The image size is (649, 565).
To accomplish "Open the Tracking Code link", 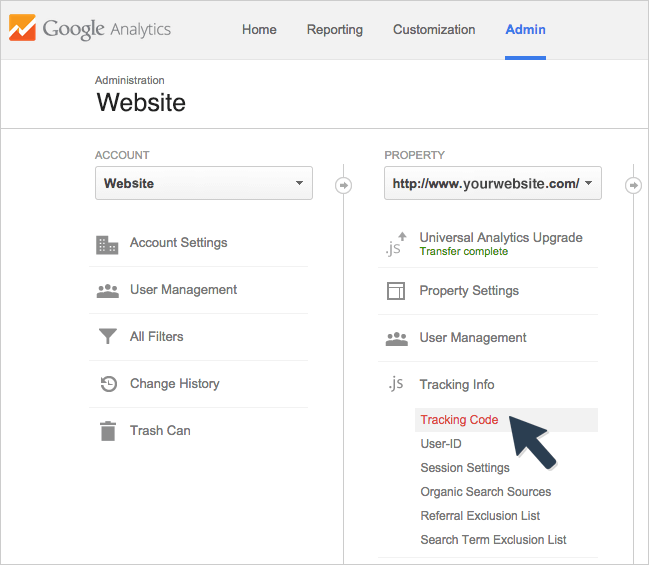I will pos(459,420).
